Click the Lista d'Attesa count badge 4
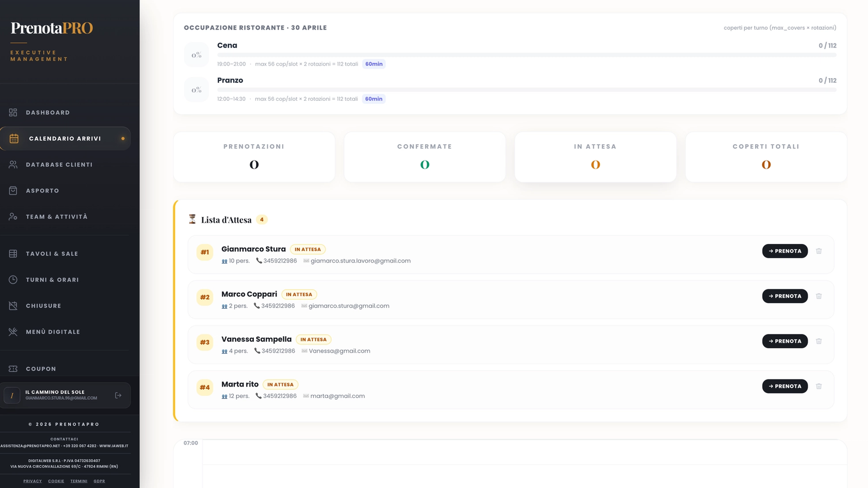This screenshot has width=868, height=488. [262, 220]
